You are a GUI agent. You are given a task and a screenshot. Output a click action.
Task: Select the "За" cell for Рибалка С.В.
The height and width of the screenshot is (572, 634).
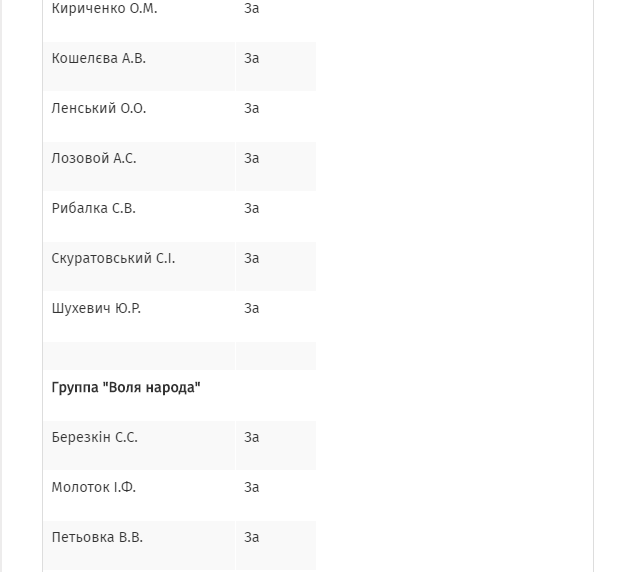click(252, 209)
